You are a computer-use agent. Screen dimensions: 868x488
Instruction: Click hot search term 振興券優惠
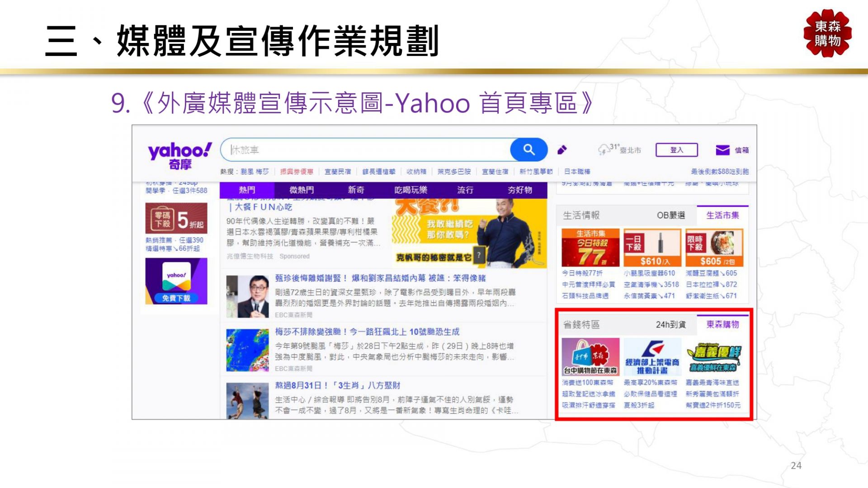(297, 171)
